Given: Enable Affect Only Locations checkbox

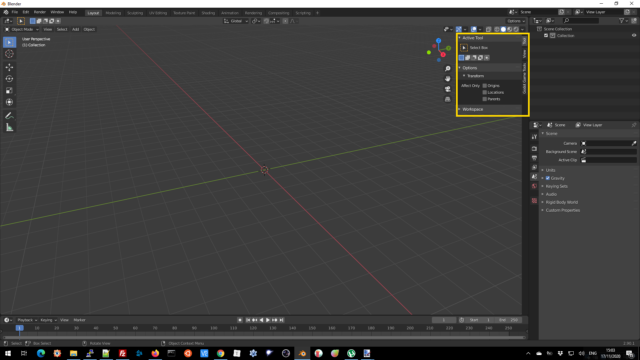Looking at the screenshot, I should click(x=485, y=92).
